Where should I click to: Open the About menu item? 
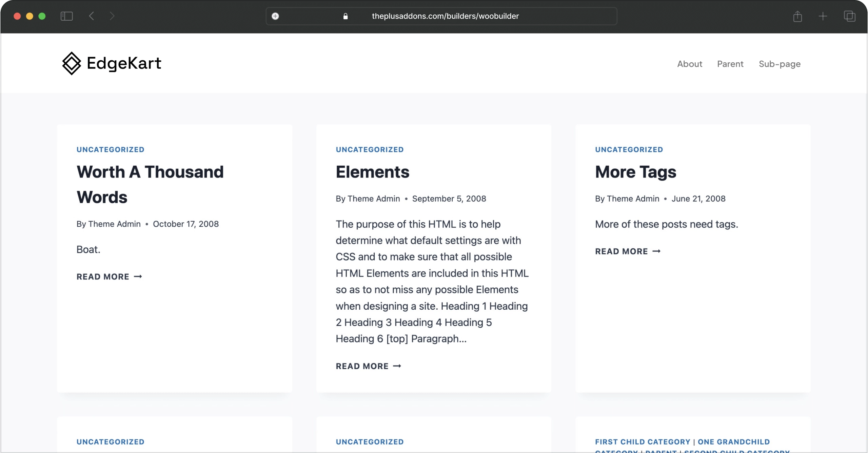pyautogui.click(x=689, y=64)
